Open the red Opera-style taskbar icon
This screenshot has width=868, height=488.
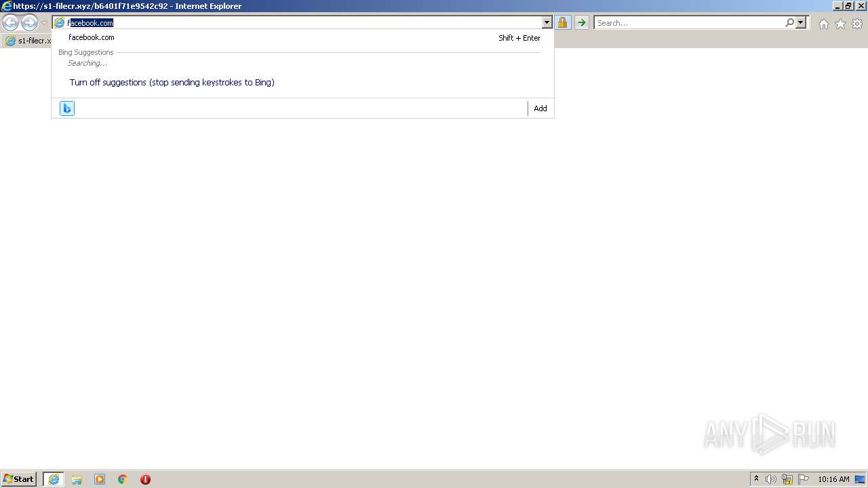pos(145,479)
